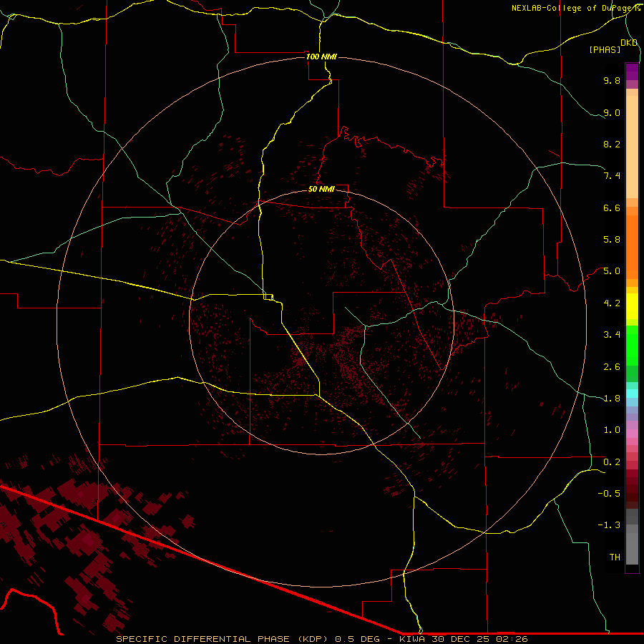Click the 8.2 scale value
The width and height of the screenshot is (644, 644).
click(x=612, y=144)
